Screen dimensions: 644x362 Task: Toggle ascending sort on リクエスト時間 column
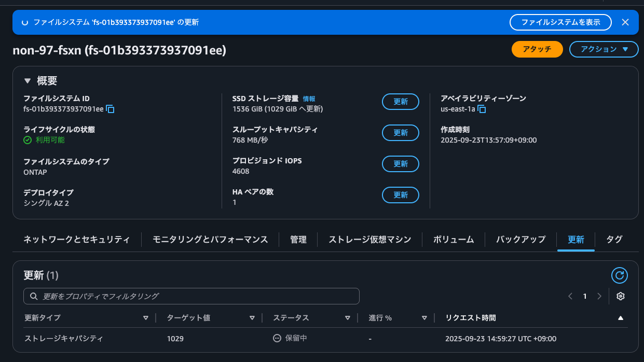coord(620,318)
